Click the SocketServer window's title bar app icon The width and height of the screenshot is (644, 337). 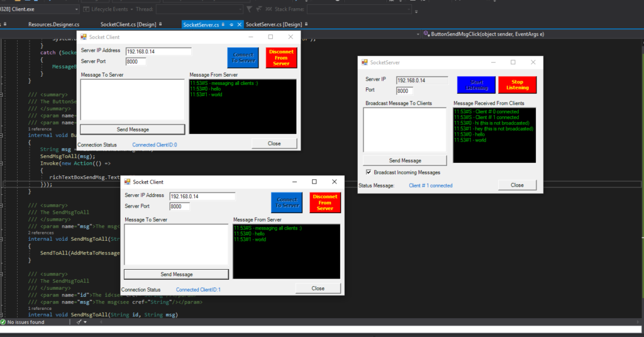[x=364, y=62]
